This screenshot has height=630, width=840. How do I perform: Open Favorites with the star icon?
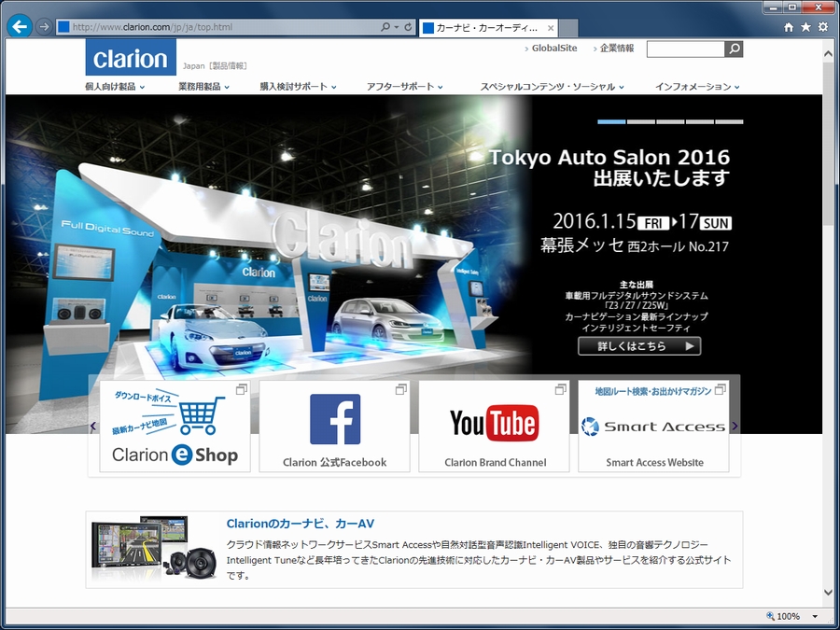(x=805, y=27)
